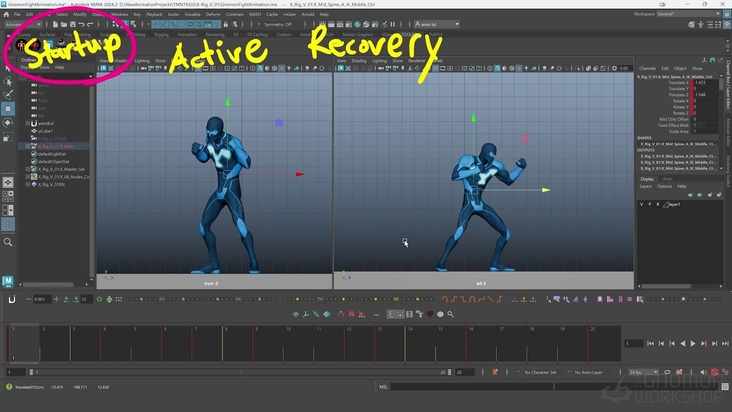Click the Play forwards button
The image size is (732, 412).
pyautogui.click(x=693, y=343)
